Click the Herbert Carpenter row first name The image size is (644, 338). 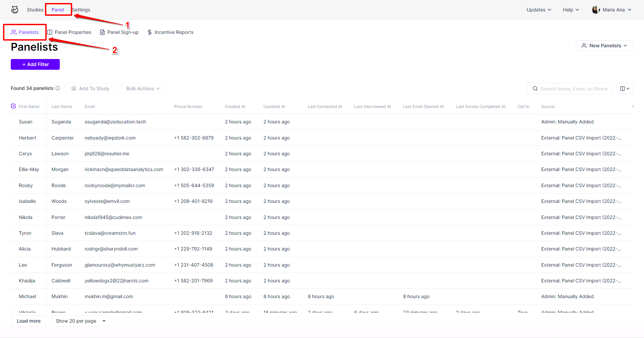[28, 138]
